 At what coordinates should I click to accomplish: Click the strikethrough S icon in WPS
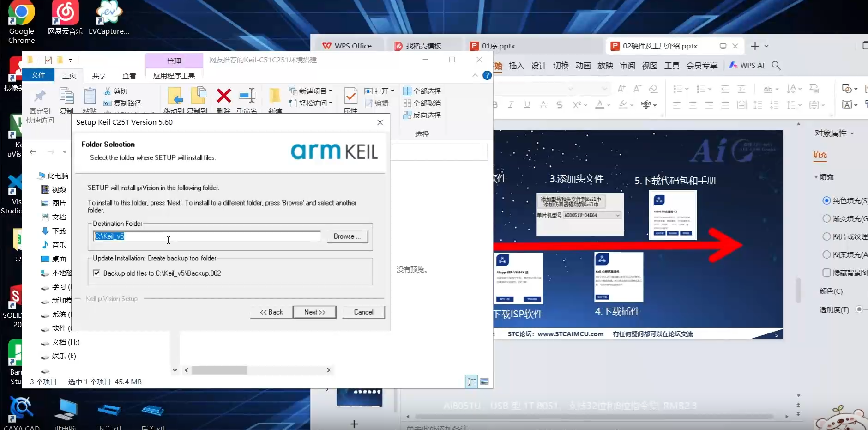pos(559,105)
